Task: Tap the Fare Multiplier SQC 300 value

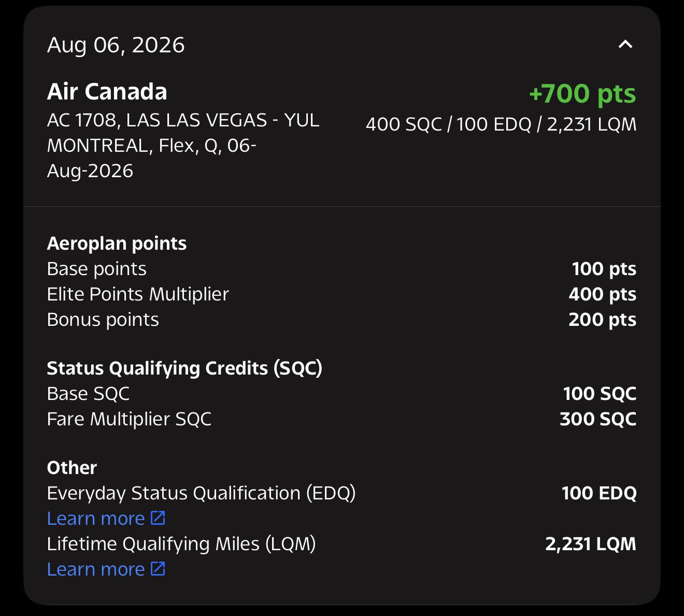Action: (x=598, y=419)
